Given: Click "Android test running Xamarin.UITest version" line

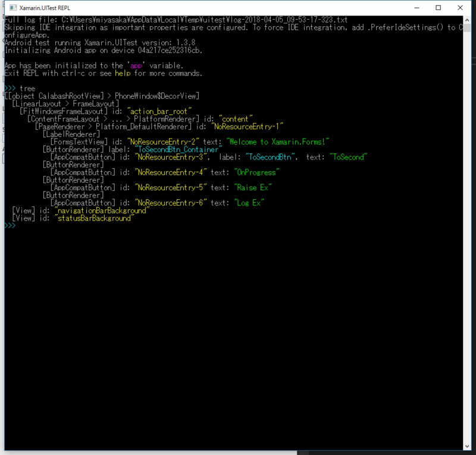Looking at the screenshot, I should tap(100, 43).
